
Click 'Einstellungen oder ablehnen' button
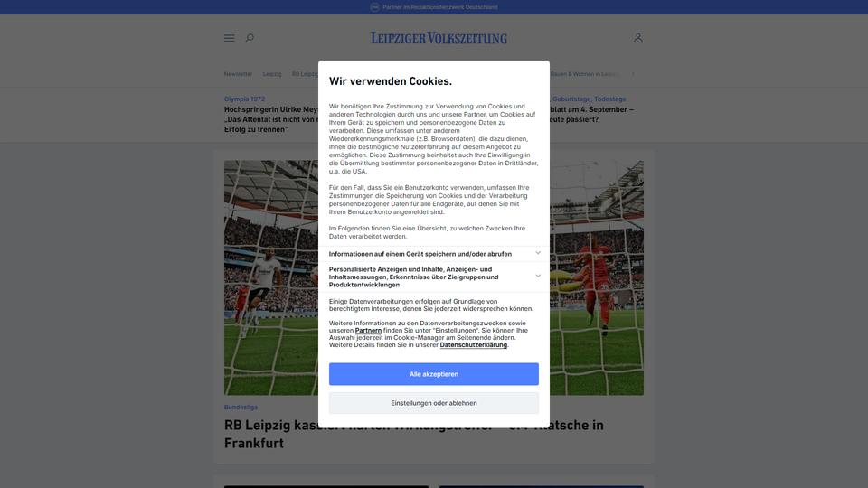[x=433, y=403]
